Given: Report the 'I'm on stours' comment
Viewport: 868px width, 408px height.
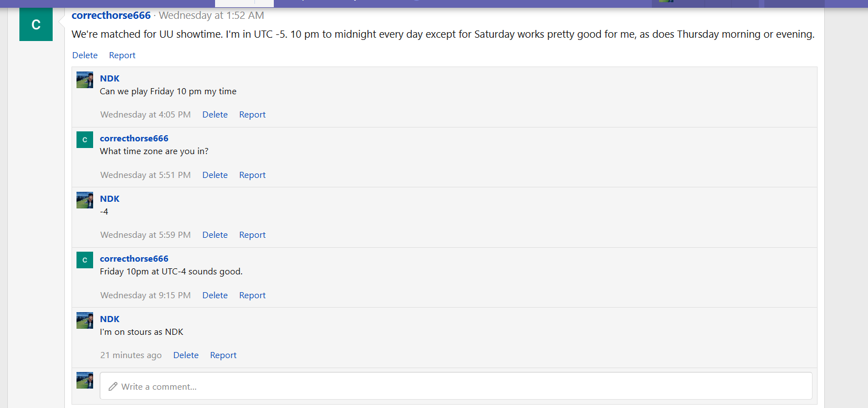Looking at the screenshot, I should tap(223, 355).
